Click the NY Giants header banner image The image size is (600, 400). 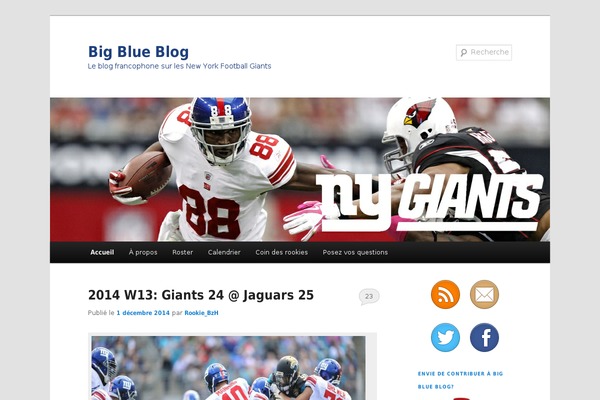click(300, 170)
